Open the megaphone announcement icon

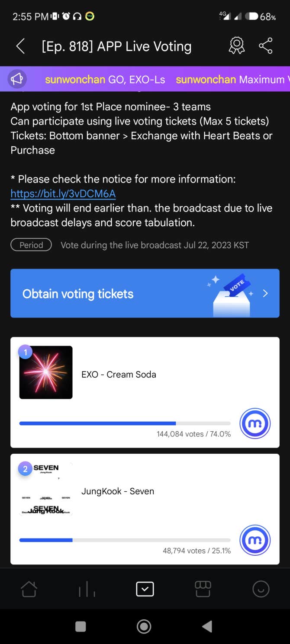click(17, 80)
